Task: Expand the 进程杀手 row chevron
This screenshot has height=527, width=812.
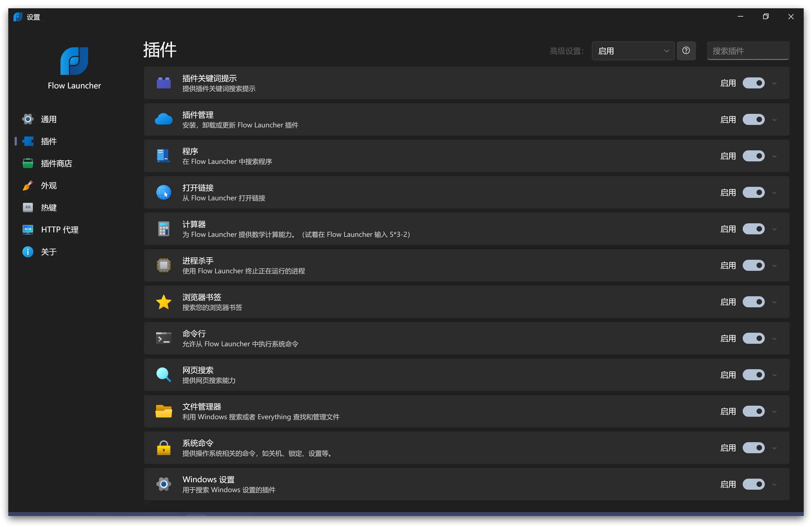Action: [774, 266]
